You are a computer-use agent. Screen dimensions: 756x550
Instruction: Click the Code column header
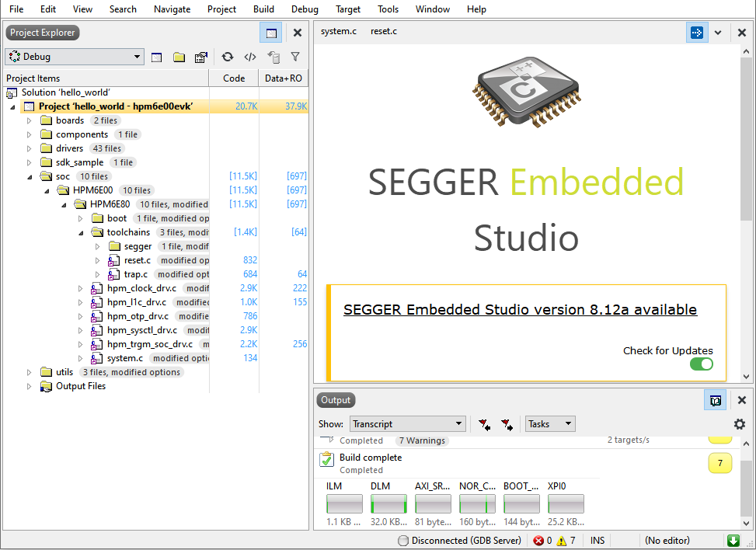pyautogui.click(x=234, y=78)
